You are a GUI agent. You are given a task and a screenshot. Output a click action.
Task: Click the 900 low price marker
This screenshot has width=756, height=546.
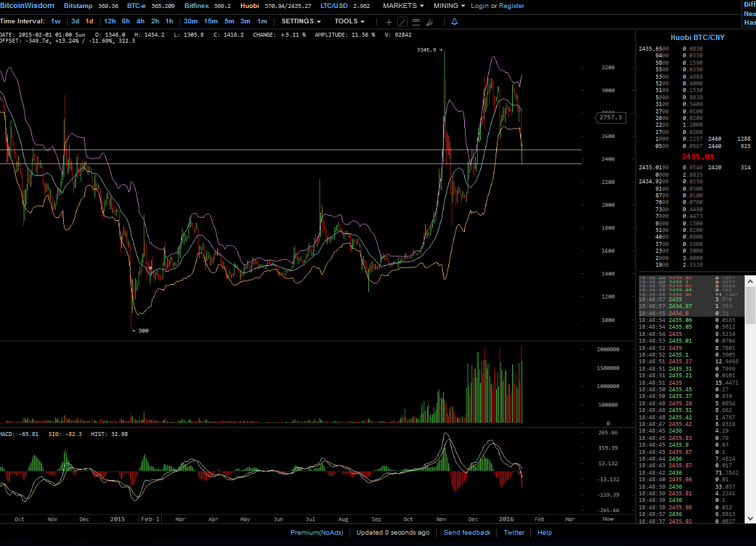click(141, 331)
